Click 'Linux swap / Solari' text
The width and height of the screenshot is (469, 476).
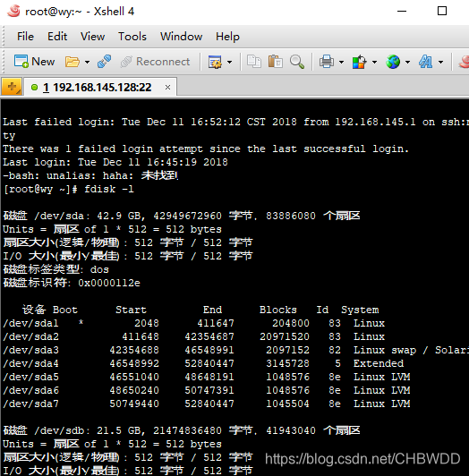click(412, 350)
